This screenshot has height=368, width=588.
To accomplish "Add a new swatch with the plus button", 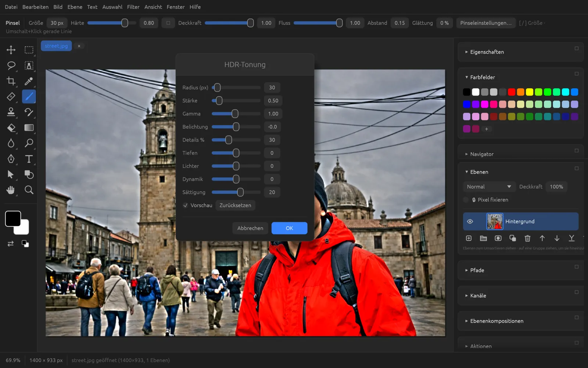I will pos(487,129).
